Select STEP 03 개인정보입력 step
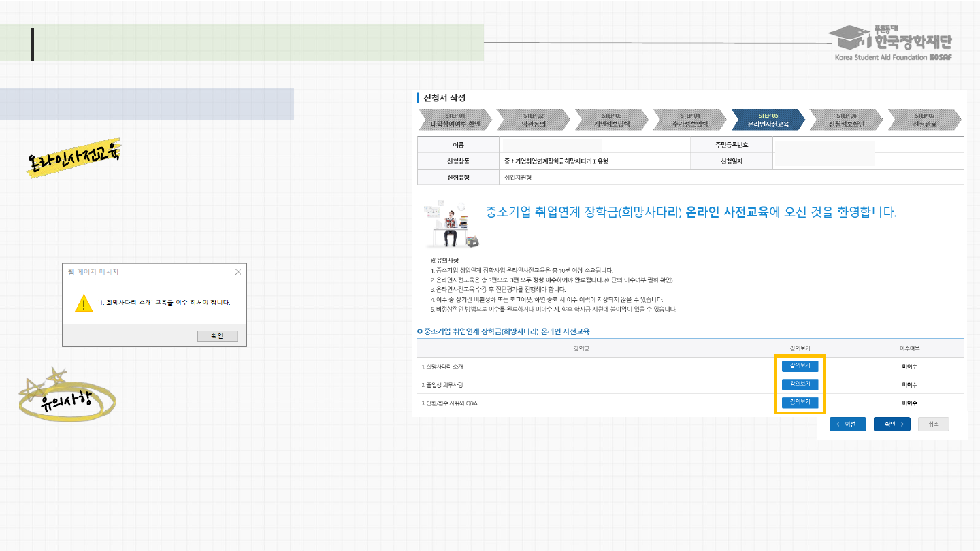 pyautogui.click(x=611, y=120)
